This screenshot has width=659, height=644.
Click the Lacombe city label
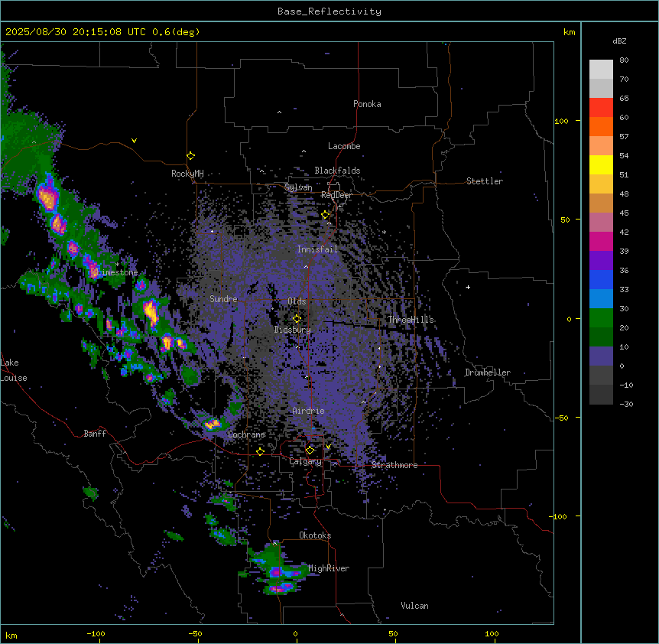click(x=344, y=146)
